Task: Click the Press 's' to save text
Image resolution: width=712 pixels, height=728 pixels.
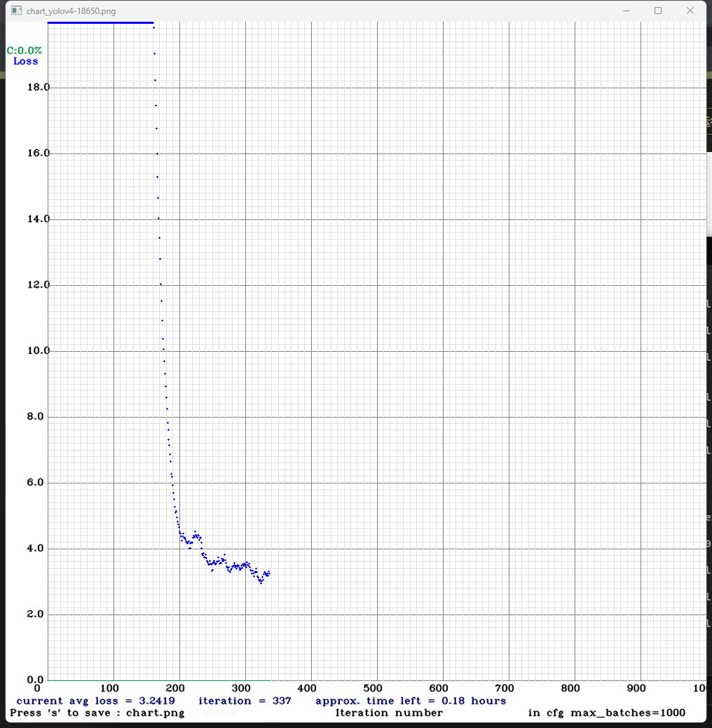Action: click(x=97, y=713)
